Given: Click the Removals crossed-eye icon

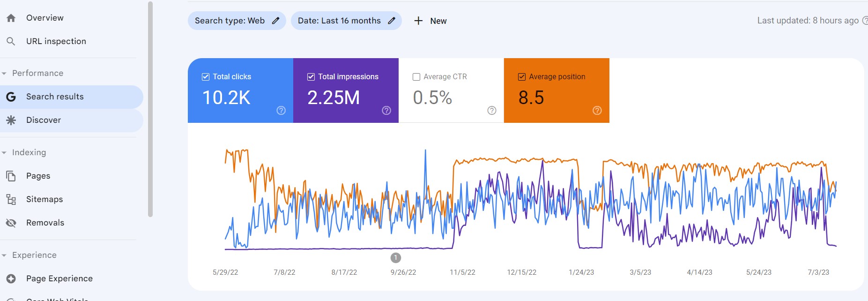Looking at the screenshot, I should click(x=11, y=223).
